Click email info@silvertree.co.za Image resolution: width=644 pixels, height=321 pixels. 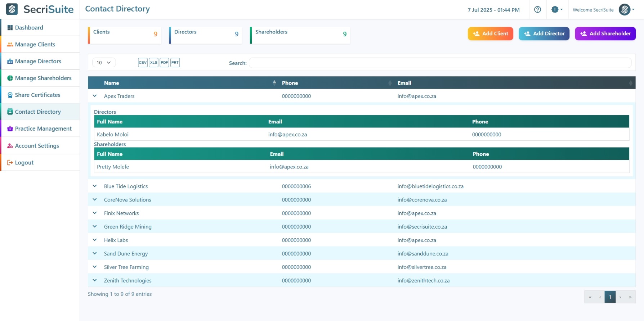(x=422, y=267)
